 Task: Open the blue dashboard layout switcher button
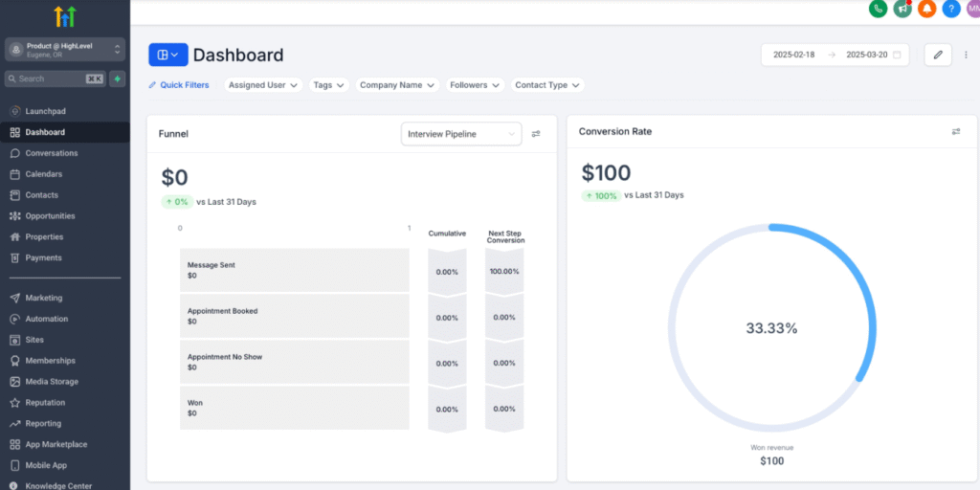pos(168,55)
